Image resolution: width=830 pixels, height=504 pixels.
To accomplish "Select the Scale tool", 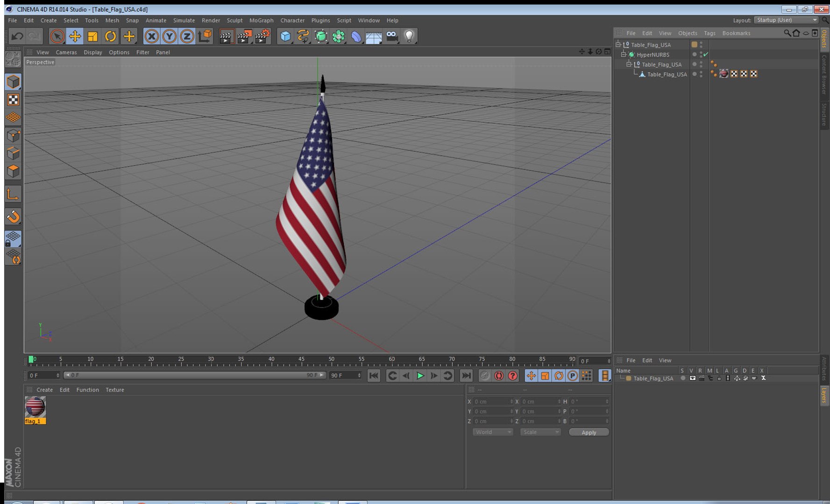I will [92, 36].
